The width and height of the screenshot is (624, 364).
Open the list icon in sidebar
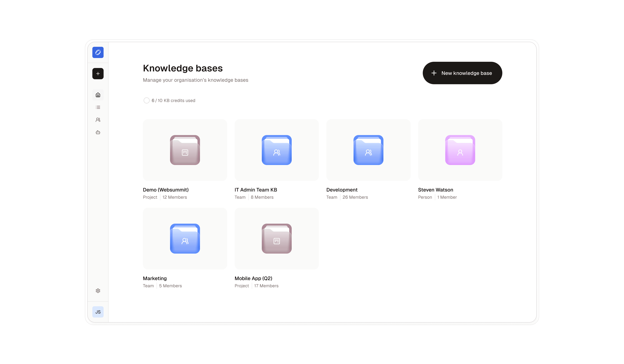[x=98, y=107]
